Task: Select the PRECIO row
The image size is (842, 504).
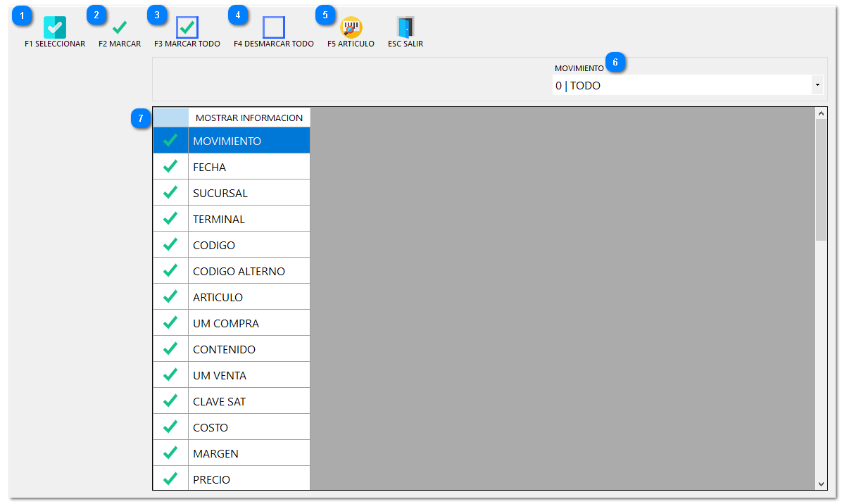Action: tap(249, 479)
